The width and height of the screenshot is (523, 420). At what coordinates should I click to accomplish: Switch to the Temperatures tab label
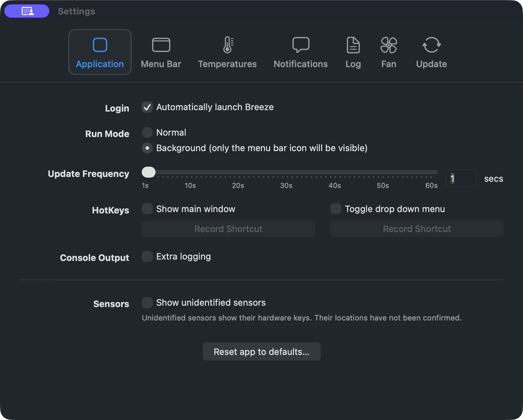point(227,64)
